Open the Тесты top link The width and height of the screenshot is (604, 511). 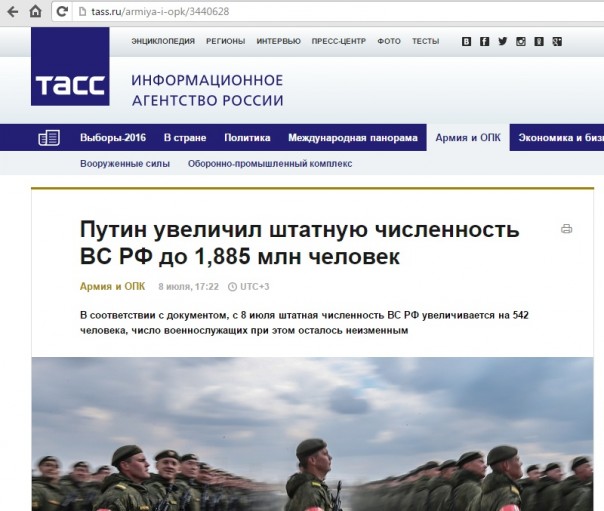pyautogui.click(x=425, y=41)
